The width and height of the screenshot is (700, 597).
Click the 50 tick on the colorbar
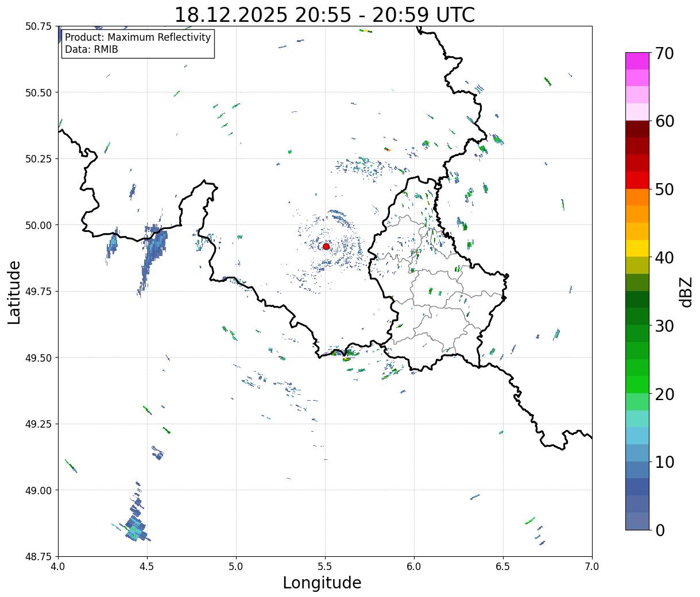(x=664, y=189)
